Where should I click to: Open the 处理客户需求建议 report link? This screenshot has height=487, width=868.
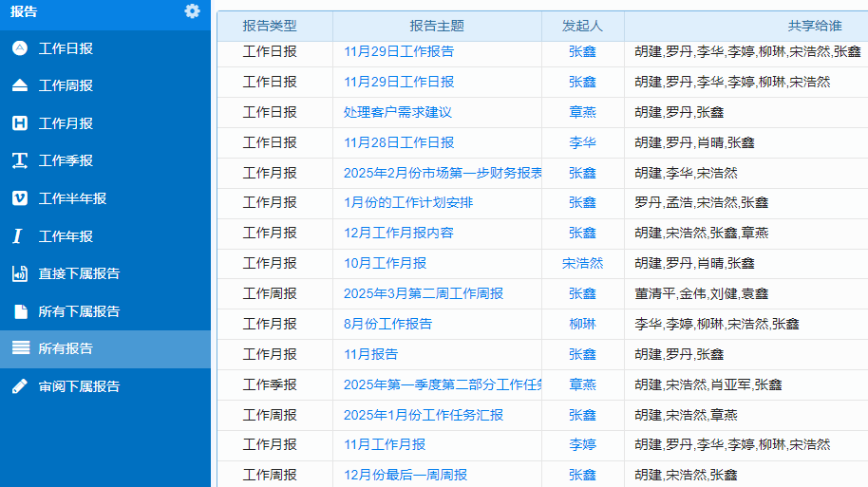(398, 112)
